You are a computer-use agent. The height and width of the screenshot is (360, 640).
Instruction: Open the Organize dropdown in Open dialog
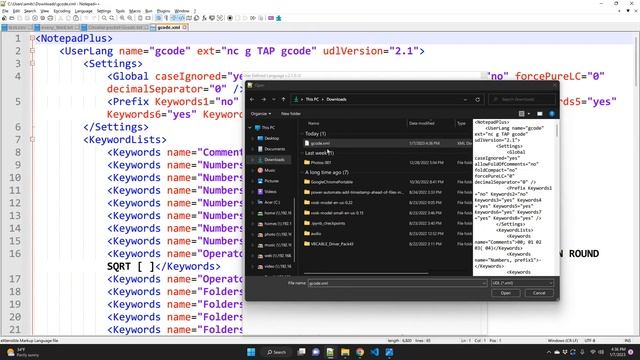tap(261, 114)
